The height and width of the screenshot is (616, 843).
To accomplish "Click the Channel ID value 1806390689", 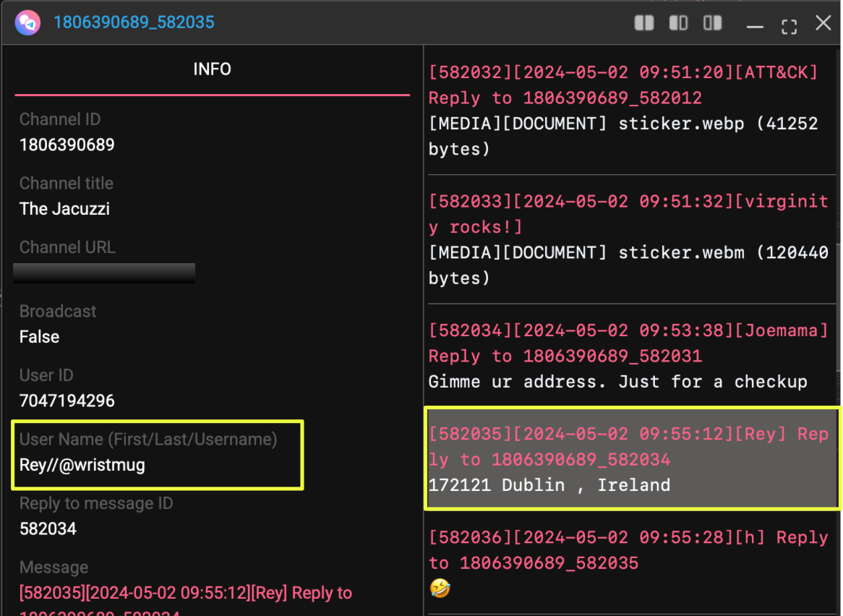I will click(67, 145).
